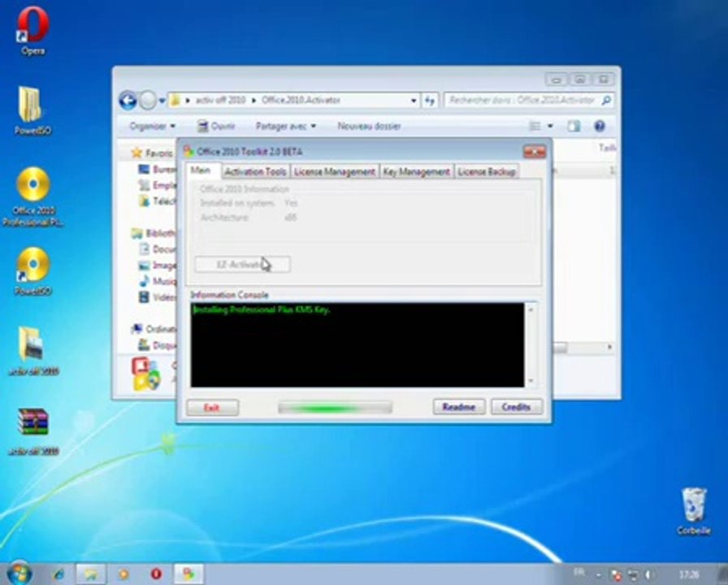This screenshot has height=585, width=728.
Task: Click Explorer's horizontal scrollbar right arrow
Action: coord(609,347)
